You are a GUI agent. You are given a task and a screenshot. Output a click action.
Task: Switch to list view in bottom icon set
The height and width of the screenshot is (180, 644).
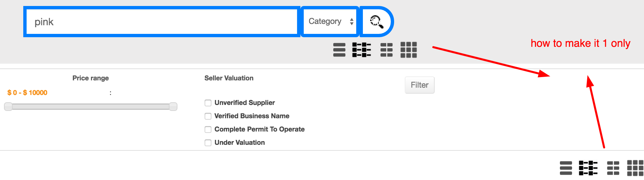566,168
